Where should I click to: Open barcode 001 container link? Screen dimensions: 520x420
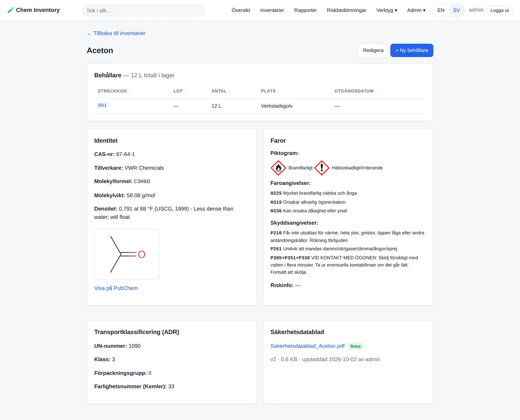(x=102, y=105)
